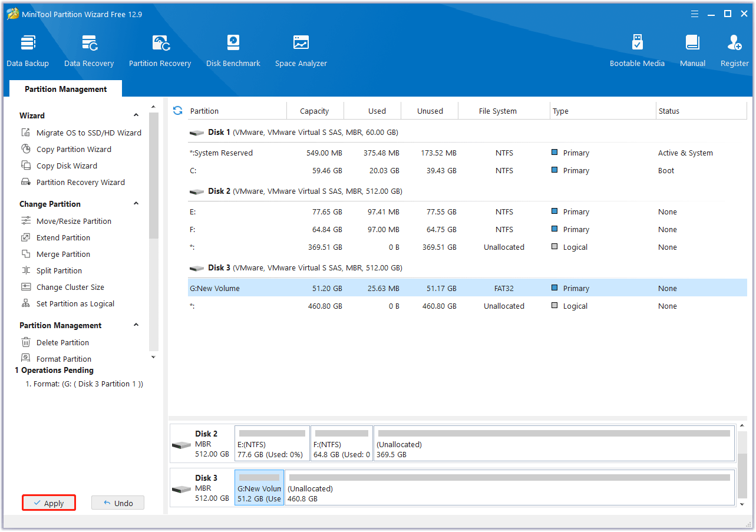
Task: Apply the pending operations
Action: (49, 503)
